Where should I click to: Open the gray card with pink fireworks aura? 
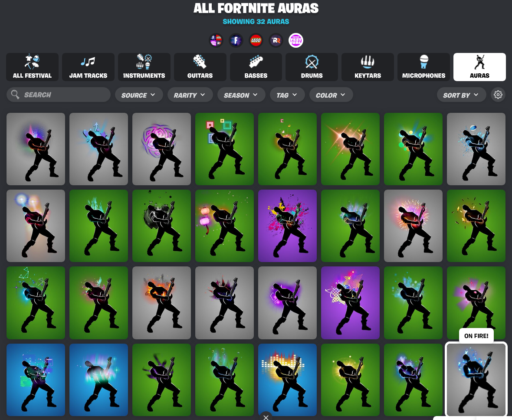coord(414,226)
